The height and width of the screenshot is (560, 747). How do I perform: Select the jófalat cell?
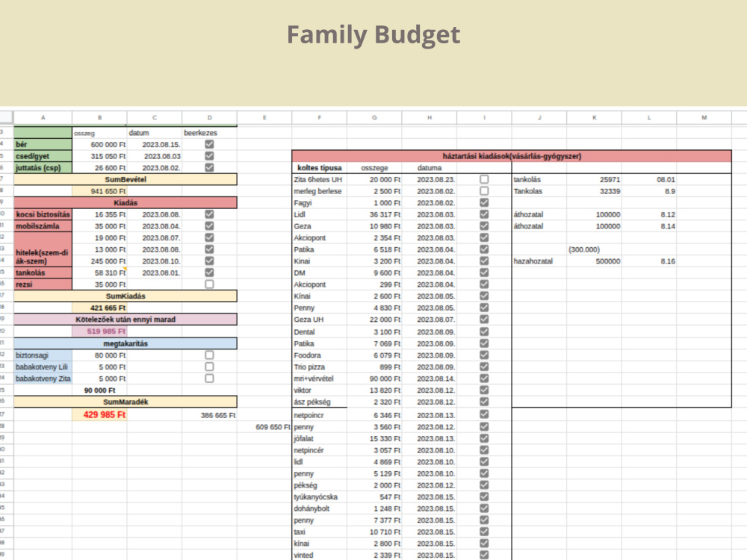(319, 438)
